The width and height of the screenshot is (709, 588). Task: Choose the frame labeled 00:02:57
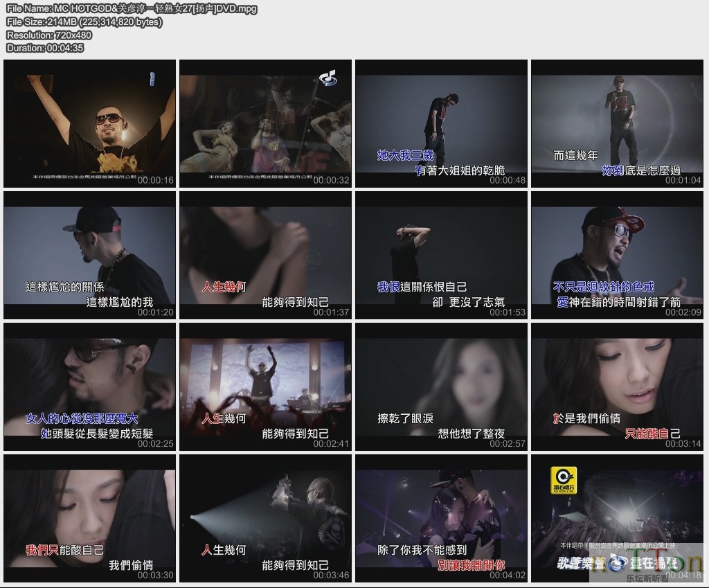tap(441, 386)
